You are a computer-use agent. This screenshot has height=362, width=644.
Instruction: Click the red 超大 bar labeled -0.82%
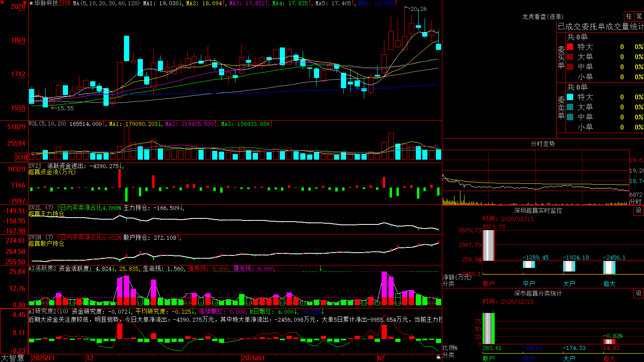[x=609, y=341]
